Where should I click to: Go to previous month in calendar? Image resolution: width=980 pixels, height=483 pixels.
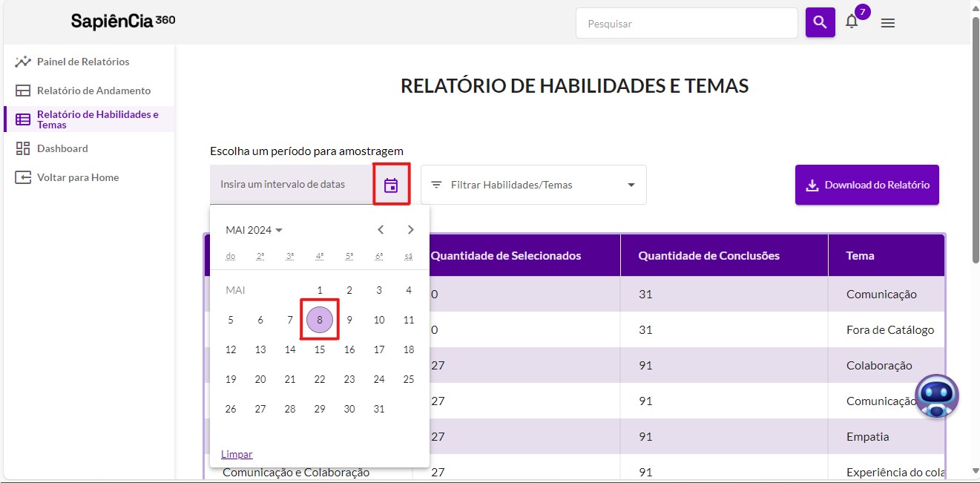click(x=381, y=230)
